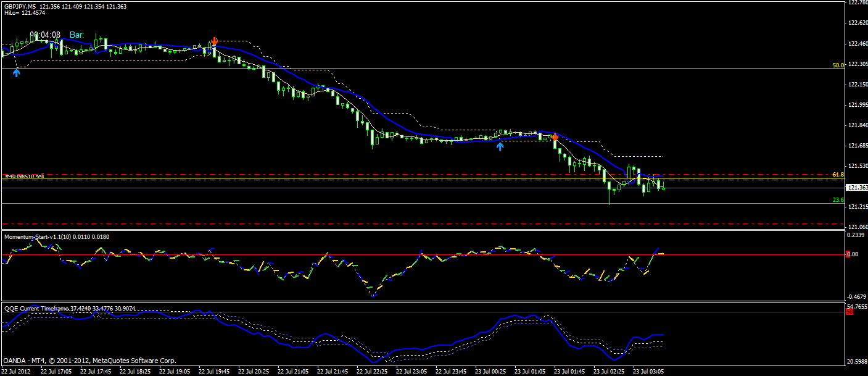This screenshot has height=376, width=868.
Task: Click the 122.150 price axis label
Action: pyautogui.click(x=857, y=85)
